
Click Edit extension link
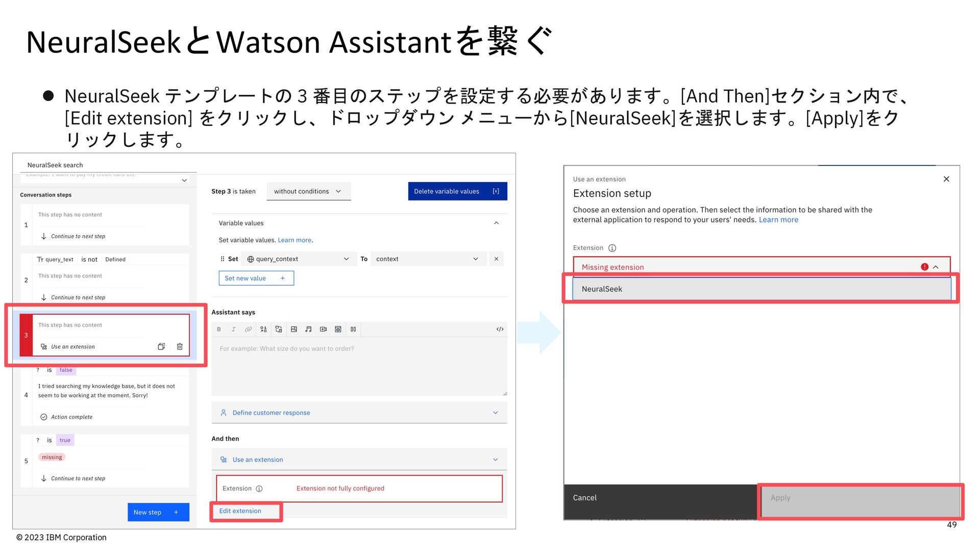240,511
